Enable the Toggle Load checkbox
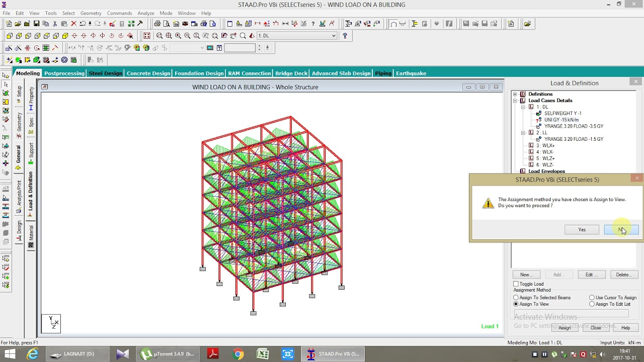This screenshot has height=362, width=644. click(516, 284)
